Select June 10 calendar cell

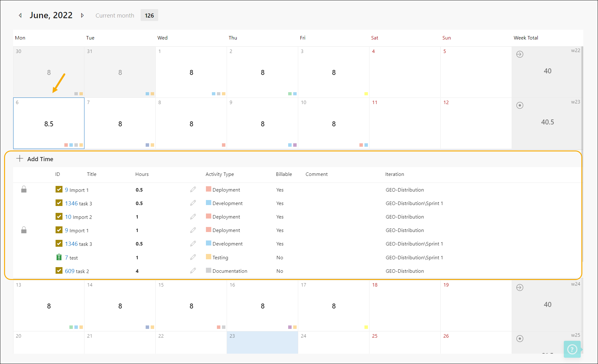point(334,123)
